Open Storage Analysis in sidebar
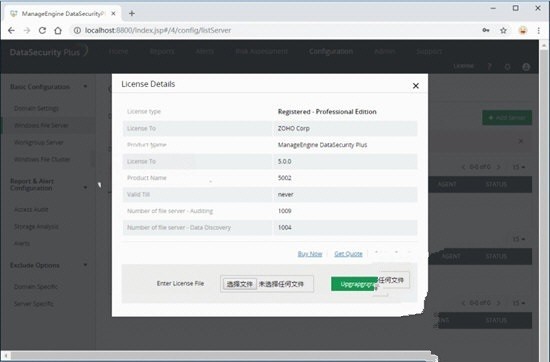The width and height of the screenshot is (550, 362). click(36, 227)
